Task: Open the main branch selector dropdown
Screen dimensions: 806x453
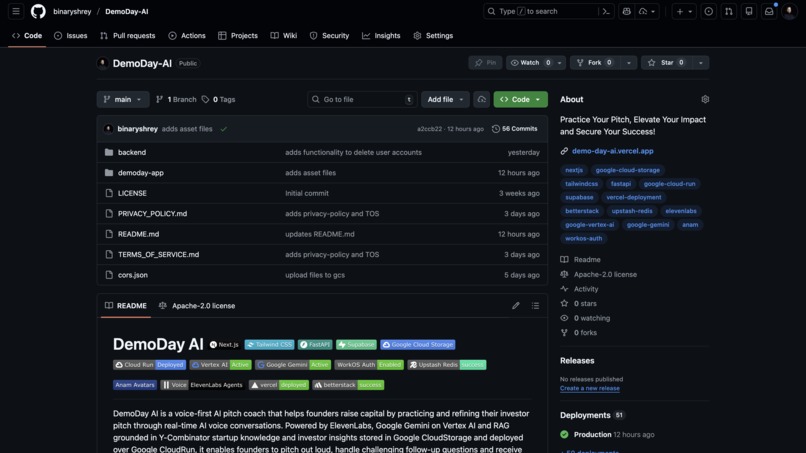Action: coord(123,99)
